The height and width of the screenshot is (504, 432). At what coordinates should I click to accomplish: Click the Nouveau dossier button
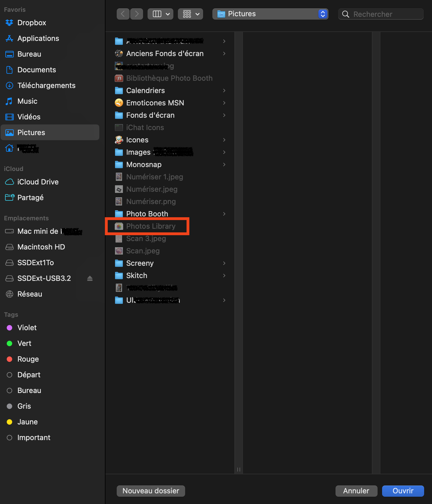[x=151, y=491]
